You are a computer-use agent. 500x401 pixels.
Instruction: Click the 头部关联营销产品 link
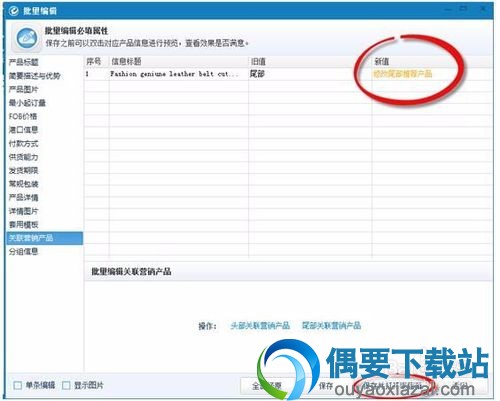pyautogui.click(x=260, y=326)
